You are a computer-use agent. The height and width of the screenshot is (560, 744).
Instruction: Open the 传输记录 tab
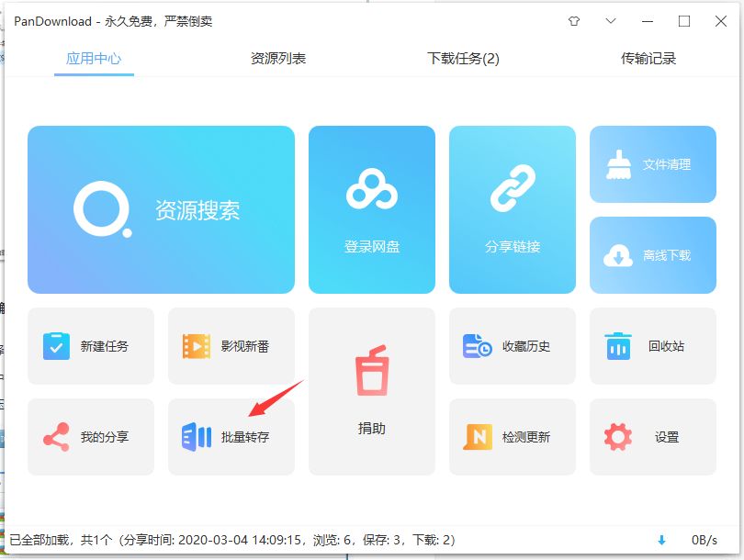pyautogui.click(x=648, y=59)
